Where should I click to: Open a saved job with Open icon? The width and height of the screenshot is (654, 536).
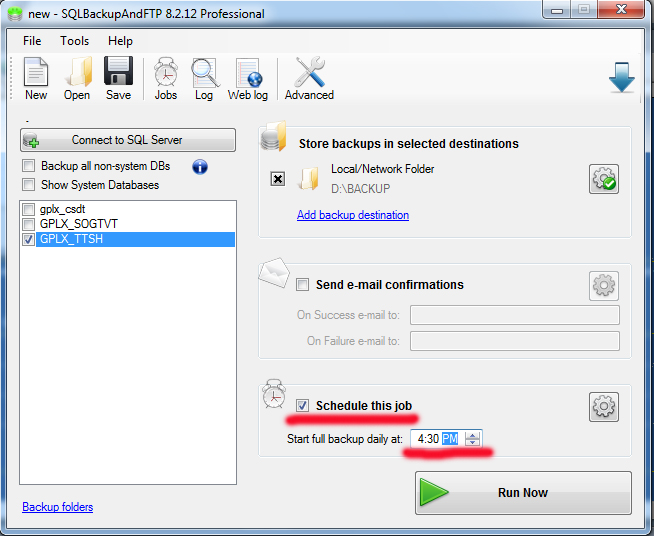(x=77, y=79)
